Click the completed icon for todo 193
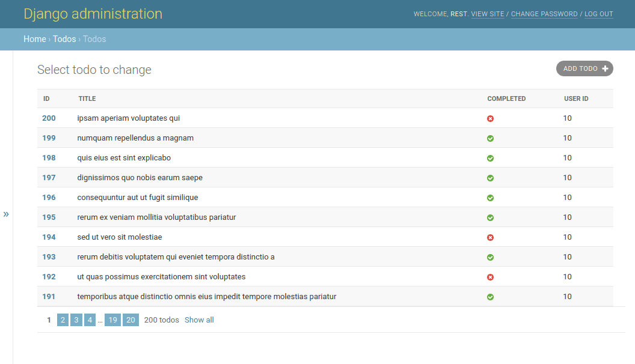This screenshot has width=635, height=364. coord(490,256)
